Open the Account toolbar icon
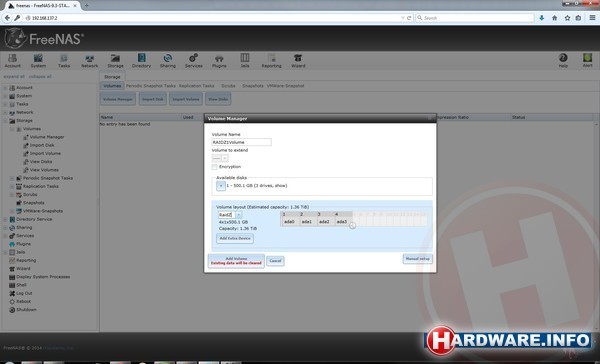Viewport: 600px width, 364px height. tap(12, 61)
